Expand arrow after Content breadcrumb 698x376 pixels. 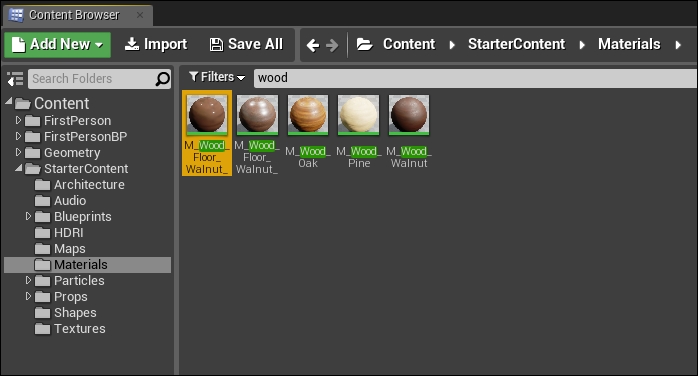(452, 45)
